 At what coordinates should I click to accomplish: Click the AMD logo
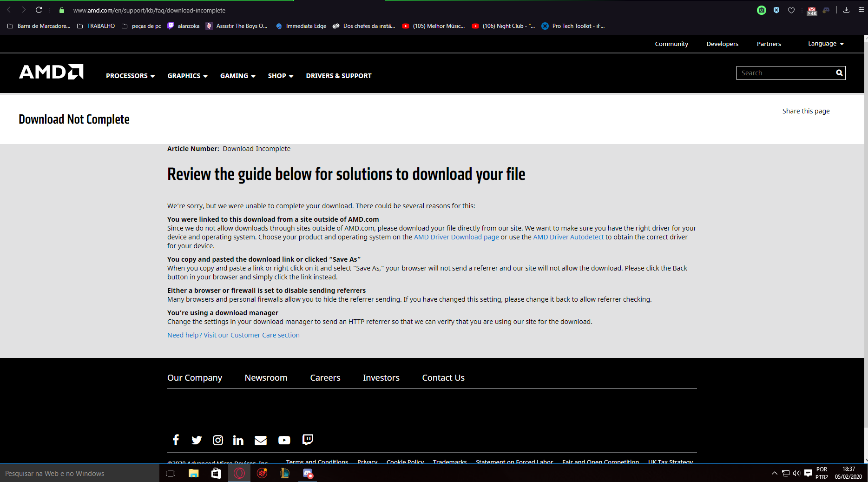click(51, 72)
